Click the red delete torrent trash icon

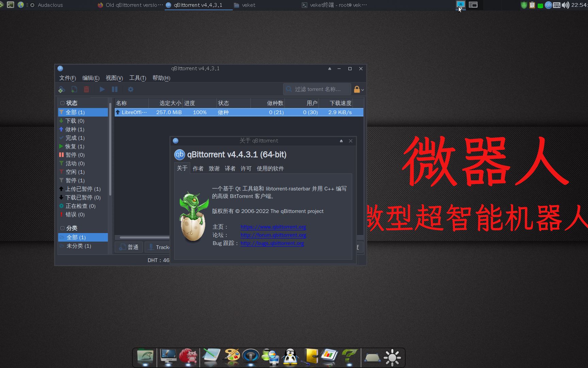click(86, 89)
